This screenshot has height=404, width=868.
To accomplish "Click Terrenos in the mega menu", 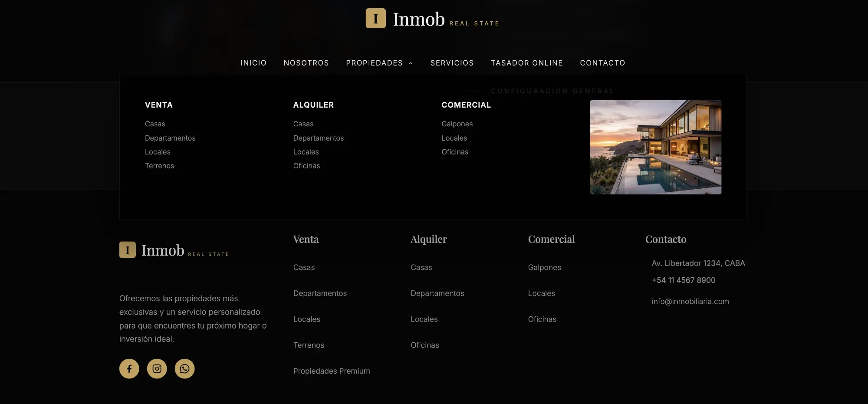I will coord(159,166).
